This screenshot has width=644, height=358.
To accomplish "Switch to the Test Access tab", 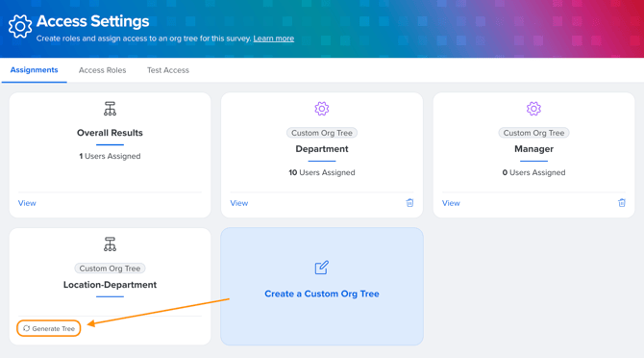I will [168, 70].
